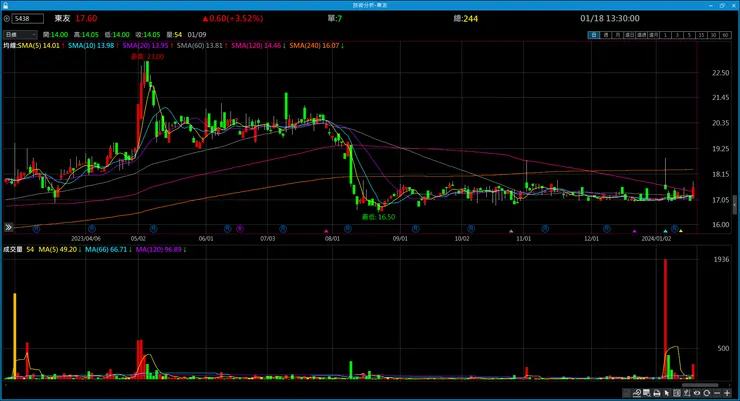Click the timestamp 01/18 13:30:00

click(610, 18)
